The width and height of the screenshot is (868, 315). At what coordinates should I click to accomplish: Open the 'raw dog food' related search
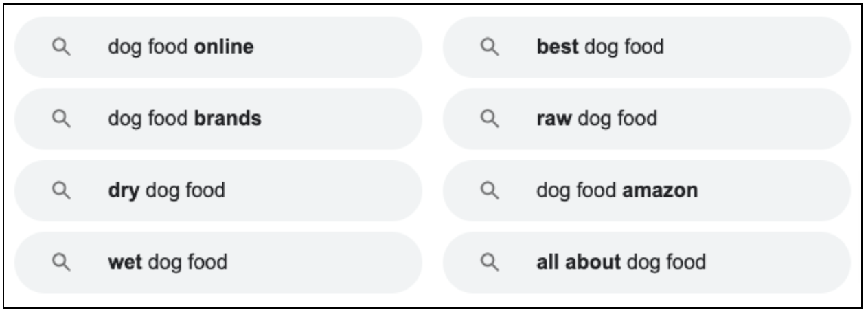click(647, 119)
